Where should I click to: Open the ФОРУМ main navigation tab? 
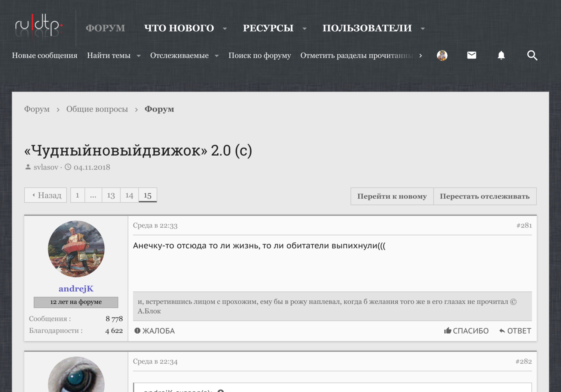pos(105,28)
